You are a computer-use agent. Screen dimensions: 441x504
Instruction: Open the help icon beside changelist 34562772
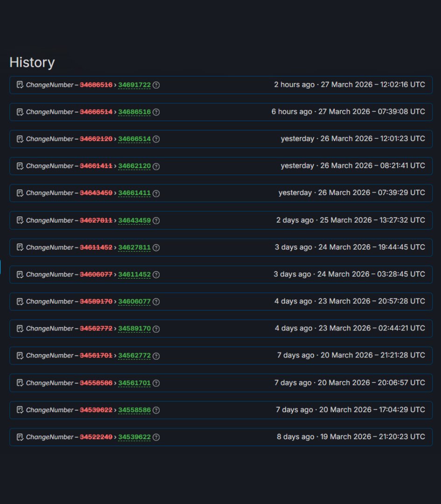click(156, 356)
